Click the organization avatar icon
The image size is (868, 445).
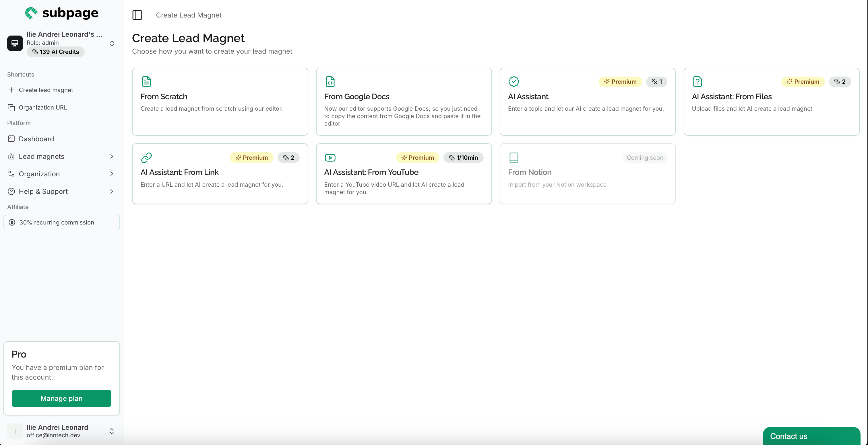tap(15, 43)
